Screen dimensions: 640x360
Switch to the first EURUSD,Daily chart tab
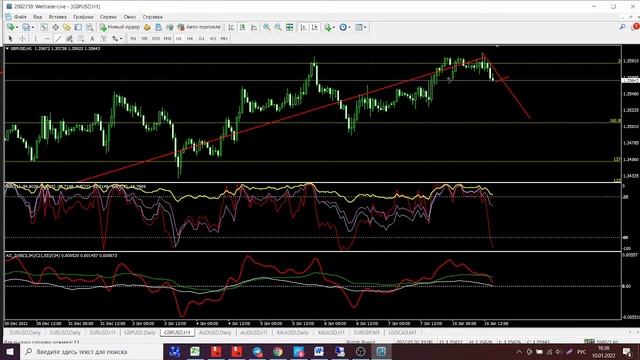click(25, 333)
